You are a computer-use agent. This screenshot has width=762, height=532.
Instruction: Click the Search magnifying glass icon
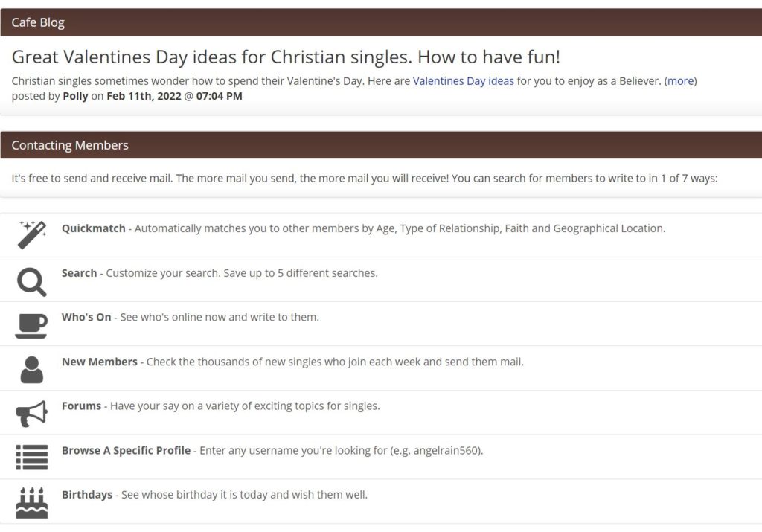point(32,282)
